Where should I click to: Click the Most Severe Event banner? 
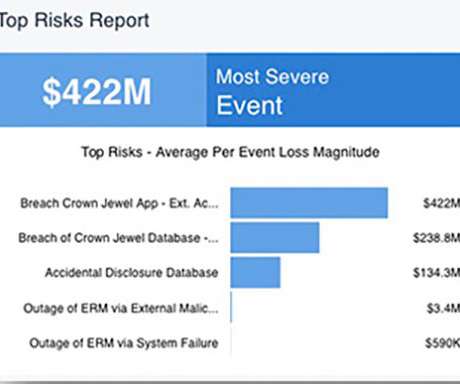pyautogui.click(x=333, y=90)
